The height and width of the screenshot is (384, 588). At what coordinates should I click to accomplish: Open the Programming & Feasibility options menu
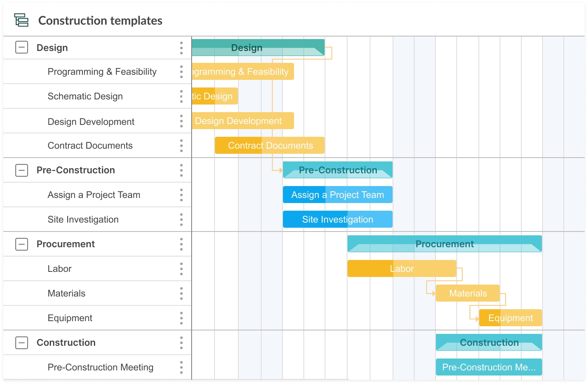tap(181, 71)
